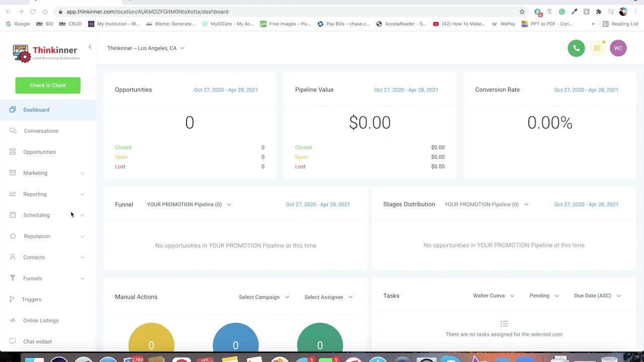The width and height of the screenshot is (644, 362).
Task: Click the Check In Client button
Action: click(48, 85)
